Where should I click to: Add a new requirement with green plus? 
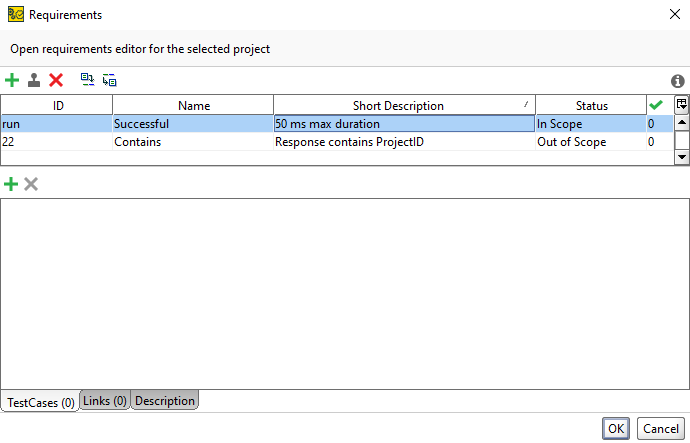12,80
